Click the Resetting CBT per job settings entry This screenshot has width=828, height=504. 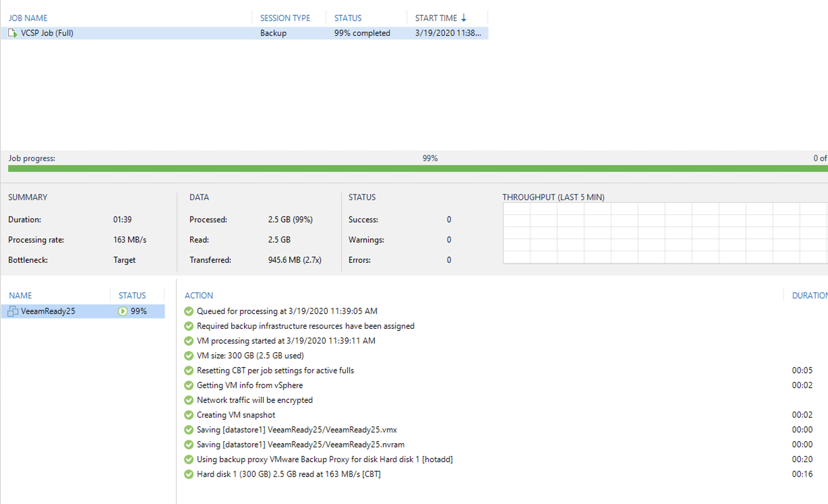point(275,370)
